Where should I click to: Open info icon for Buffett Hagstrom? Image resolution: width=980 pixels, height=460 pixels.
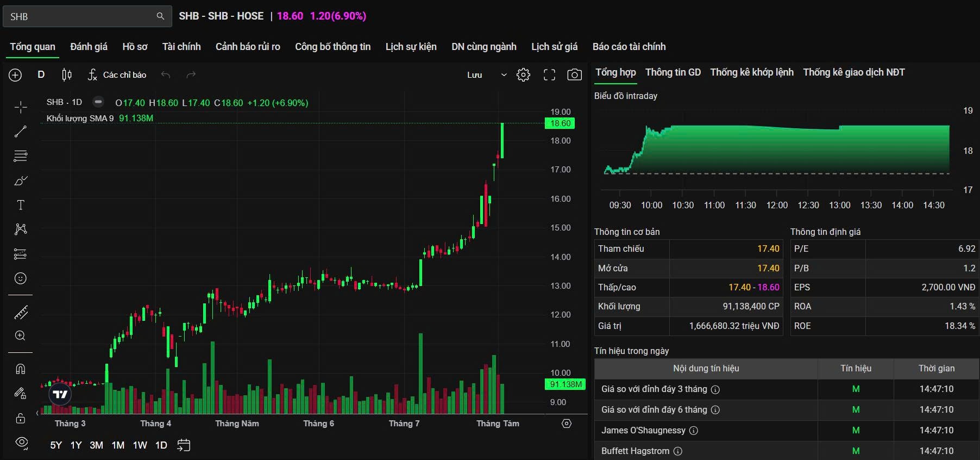(678, 451)
